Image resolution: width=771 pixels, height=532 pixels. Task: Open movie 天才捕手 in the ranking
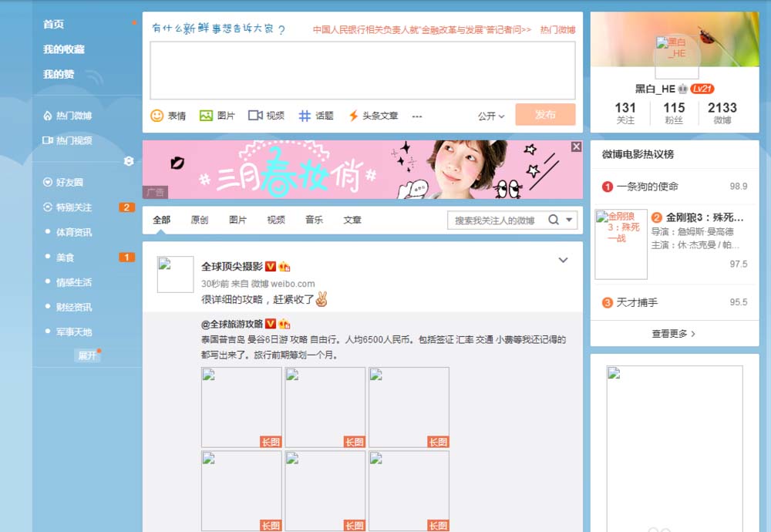point(638,302)
